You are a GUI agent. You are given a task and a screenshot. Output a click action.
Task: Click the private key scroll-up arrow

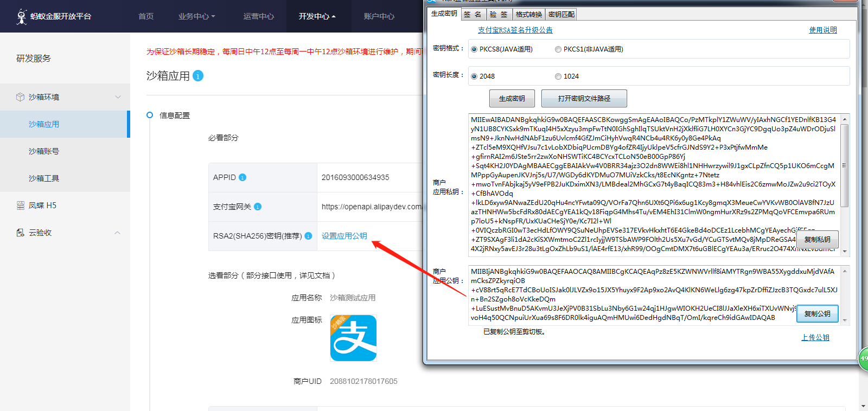point(844,119)
